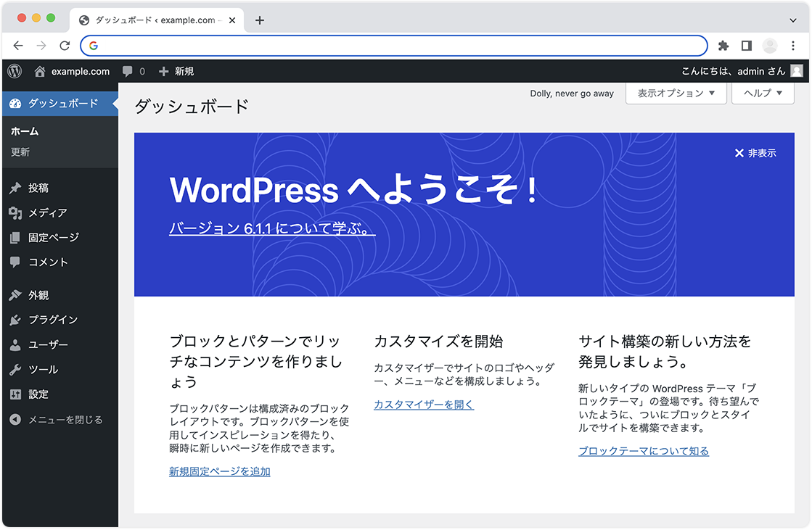Click the browser forward arrow
812x530 pixels.
41,46
